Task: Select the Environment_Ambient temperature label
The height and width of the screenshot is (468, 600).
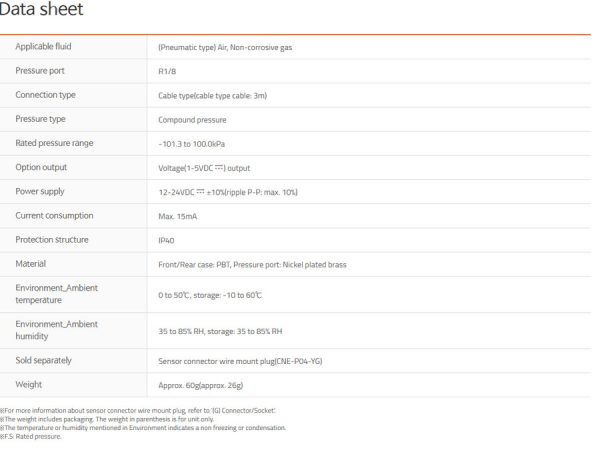Action: pyautogui.click(x=57, y=294)
